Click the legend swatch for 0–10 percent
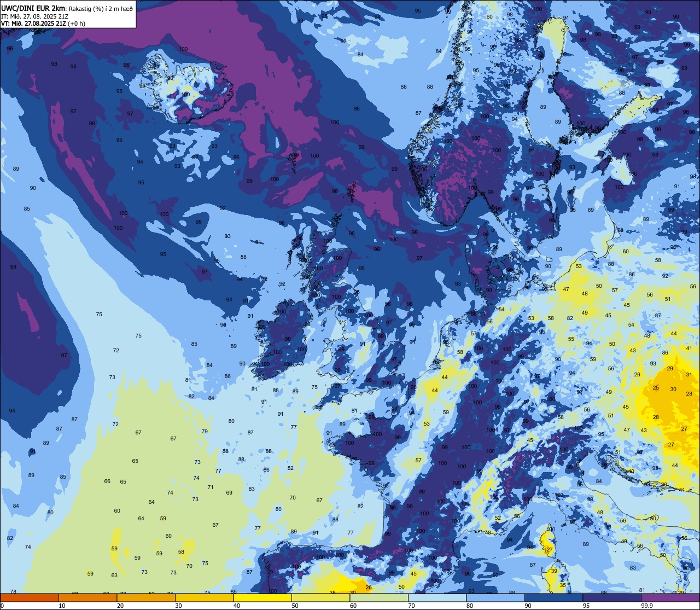 [30, 597]
